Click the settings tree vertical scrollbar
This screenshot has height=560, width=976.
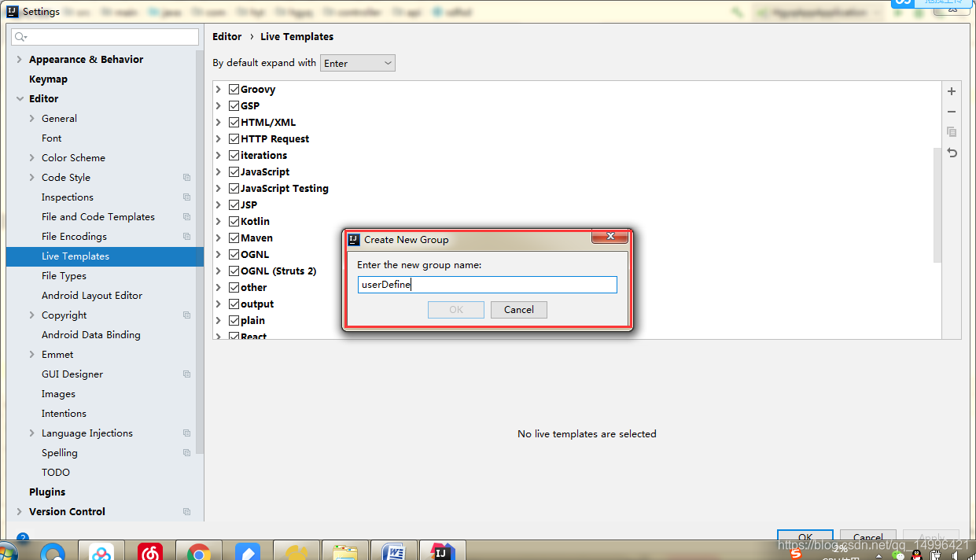[200, 252]
